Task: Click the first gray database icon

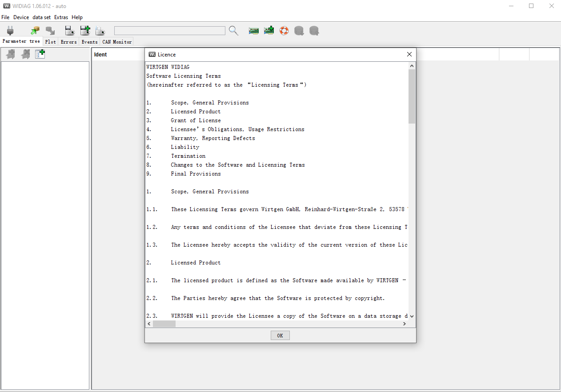Action: pyautogui.click(x=299, y=31)
